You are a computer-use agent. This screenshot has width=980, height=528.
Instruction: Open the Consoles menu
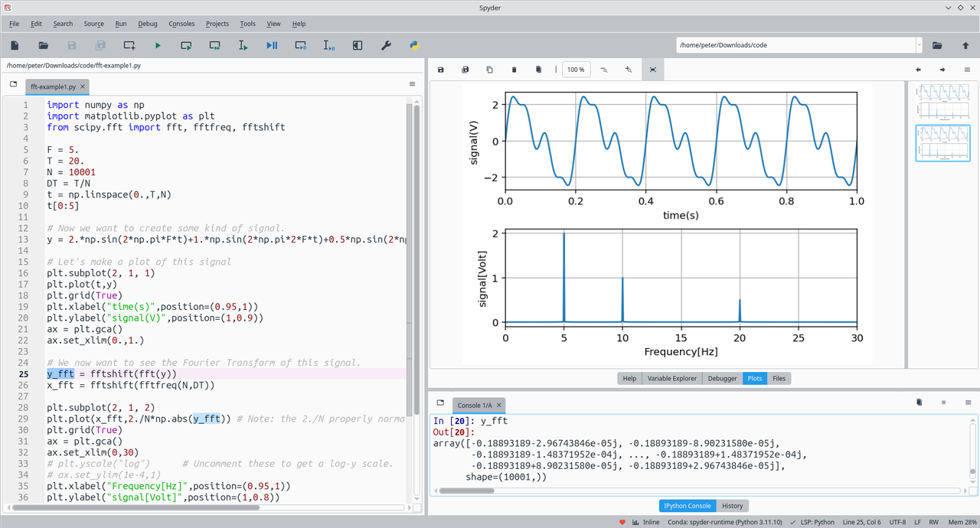(181, 24)
